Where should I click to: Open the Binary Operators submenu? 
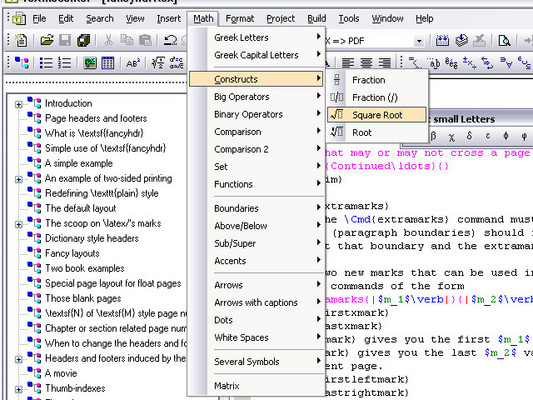point(257,114)
